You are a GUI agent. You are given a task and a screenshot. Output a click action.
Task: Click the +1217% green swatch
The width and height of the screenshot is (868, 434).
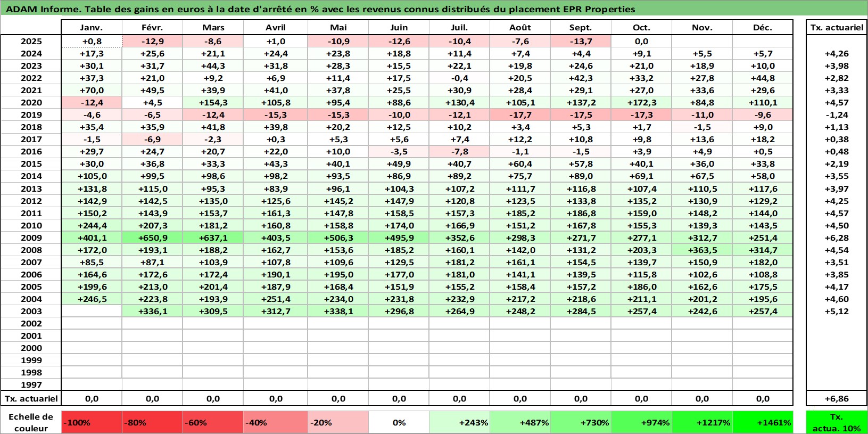click(702, 422)
